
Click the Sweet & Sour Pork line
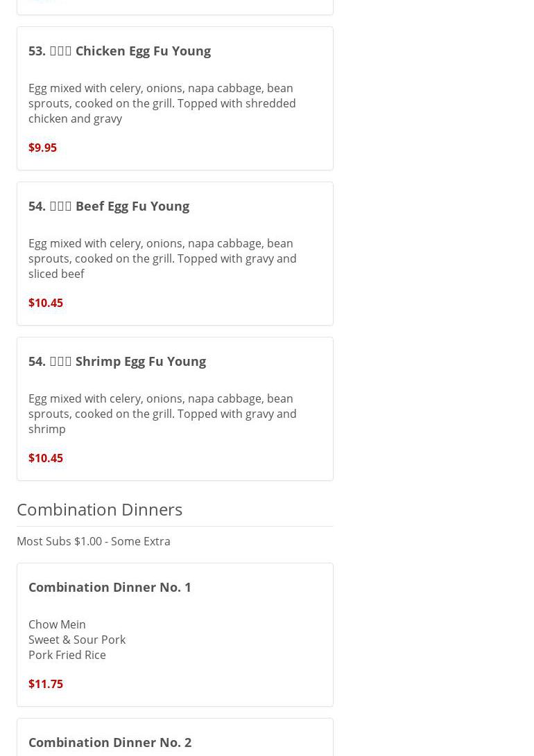click(77, 640)
